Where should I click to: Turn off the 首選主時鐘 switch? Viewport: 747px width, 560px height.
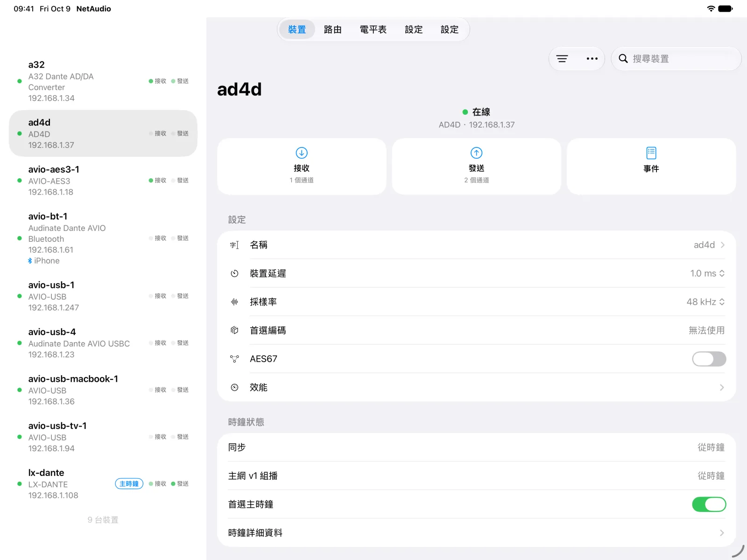(x=709, y=504)
